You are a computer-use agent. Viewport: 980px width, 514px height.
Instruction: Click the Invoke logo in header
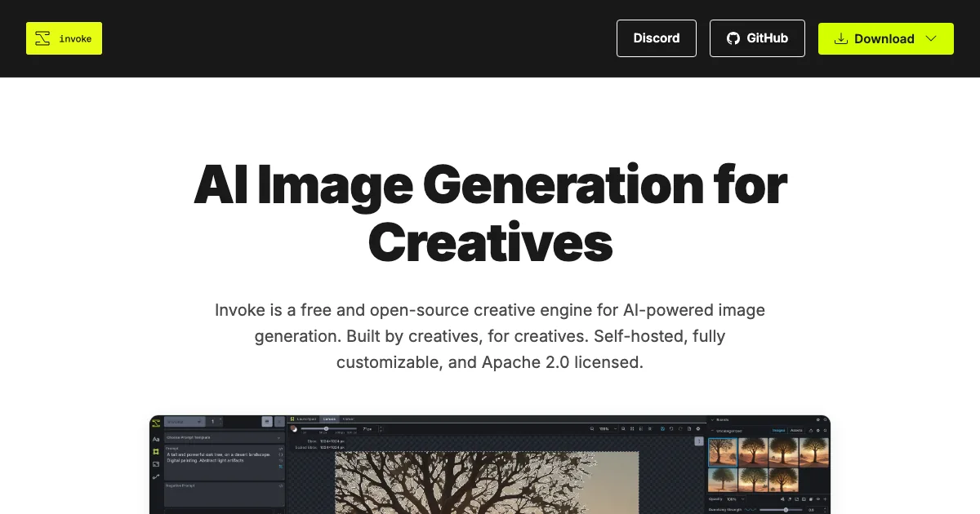coord(64,38)
